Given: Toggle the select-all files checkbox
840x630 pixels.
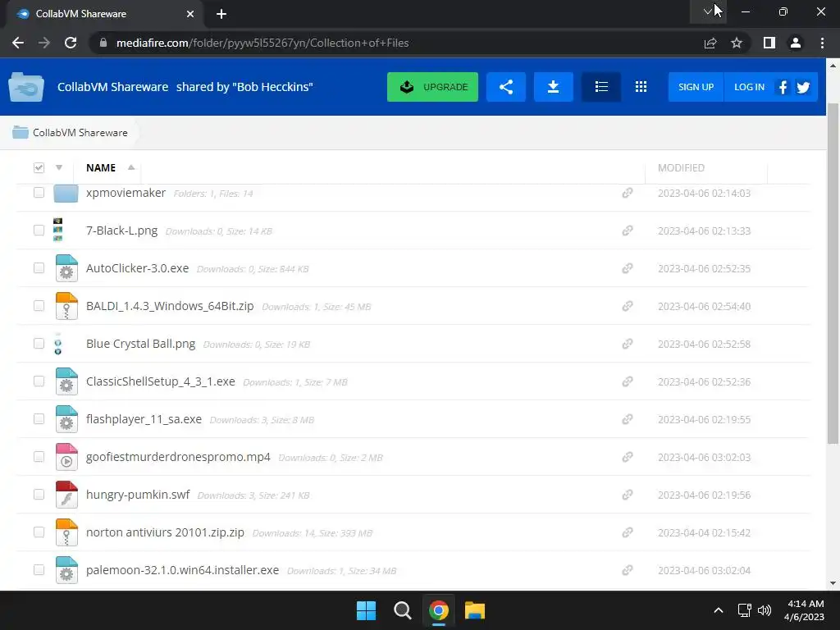Looking at the screenshot, I should pyautogui.click(x=39, y=167).
